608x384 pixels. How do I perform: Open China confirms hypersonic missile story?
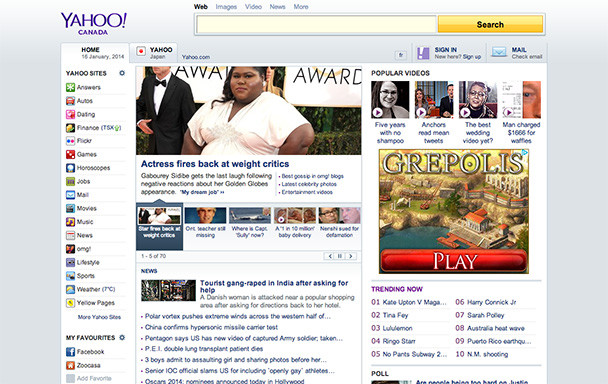tap(211, 327)
